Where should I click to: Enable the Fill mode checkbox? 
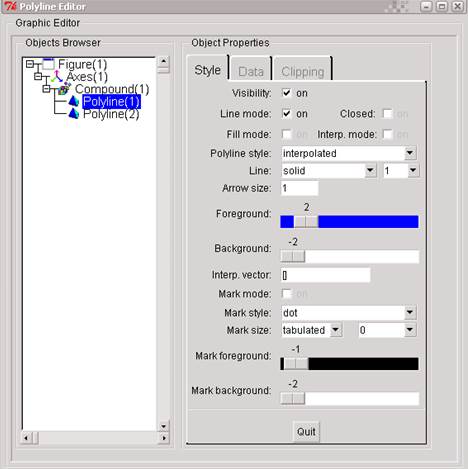[x=286, y=134]
